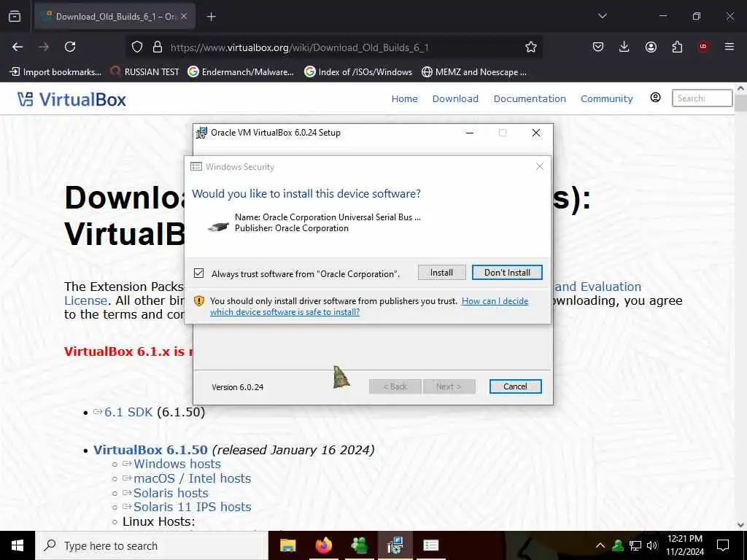Click the green tray icon beside the chevron
Viewport: 747px width, 560px height.
click(x=618, y=545)
